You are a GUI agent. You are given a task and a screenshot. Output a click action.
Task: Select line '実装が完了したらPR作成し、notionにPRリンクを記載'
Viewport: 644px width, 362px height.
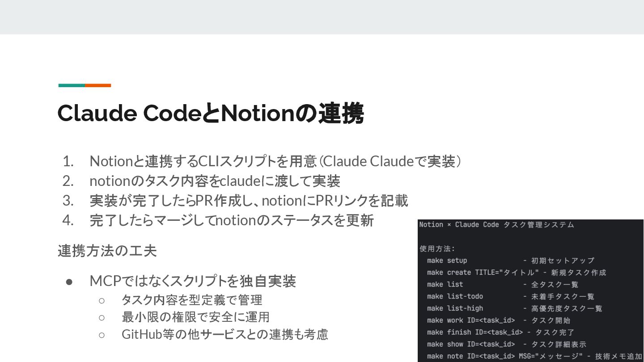[x=249, y=201]
